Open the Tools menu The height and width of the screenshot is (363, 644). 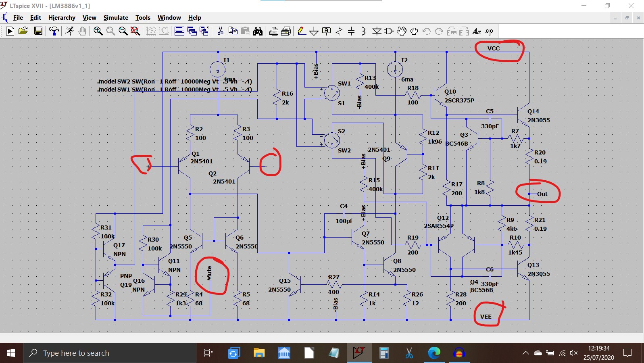(x=143, y=18)
